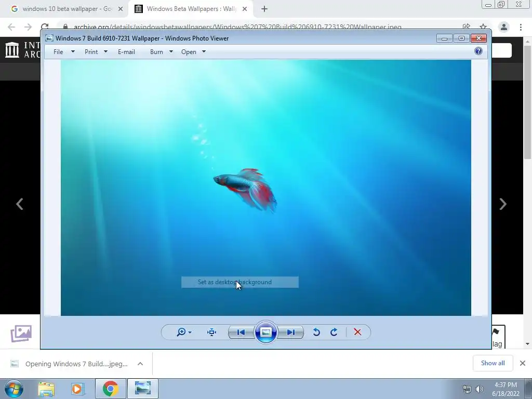Choose Set as desktop background
Viewport: 532px width, 399px height.
click(x=240, y=282)
